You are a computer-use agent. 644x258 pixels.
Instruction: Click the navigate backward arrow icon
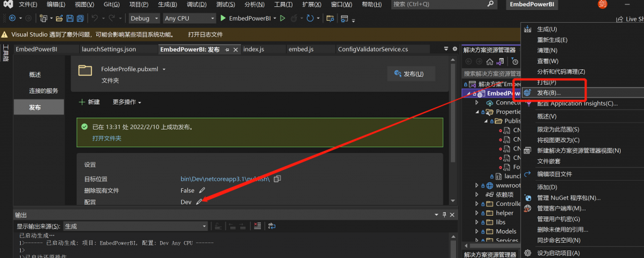pyautogui.click(x=13, y=18)
